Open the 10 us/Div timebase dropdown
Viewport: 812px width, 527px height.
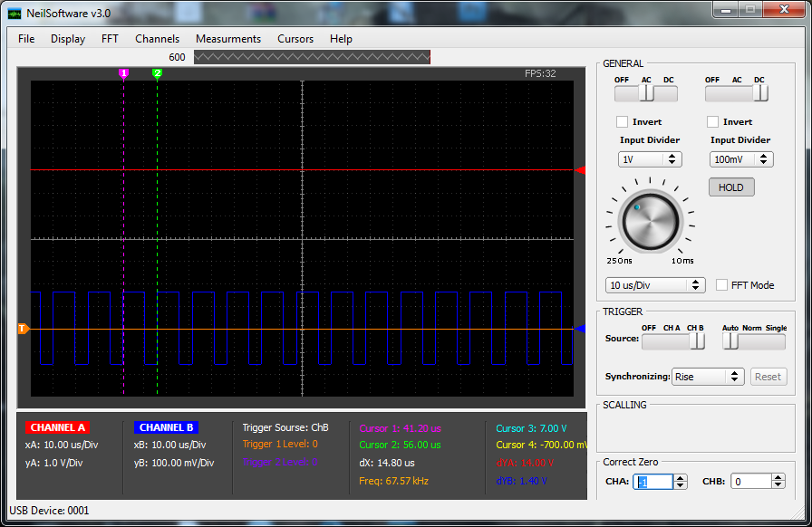(655, 285)
